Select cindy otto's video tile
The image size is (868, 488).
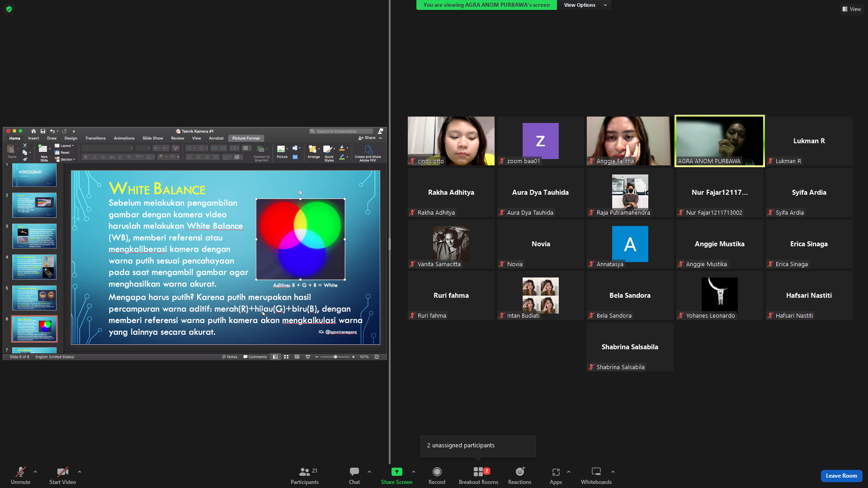[x=451, y=141]
